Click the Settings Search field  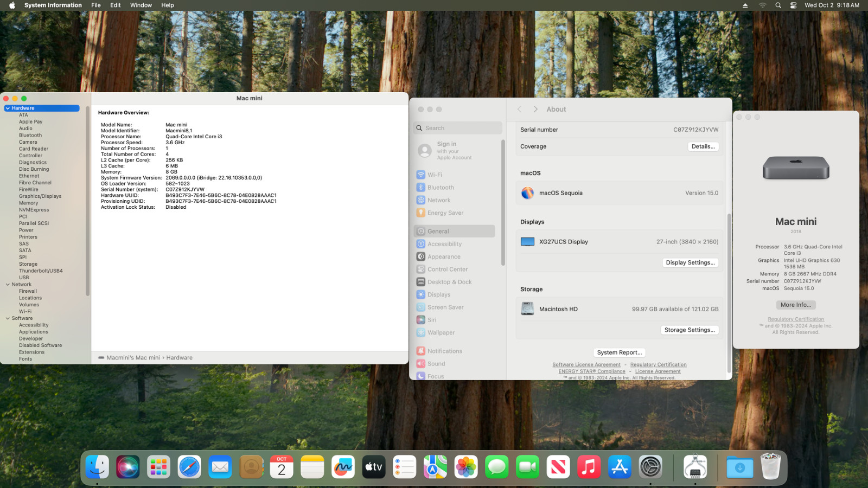click(458, 128)
